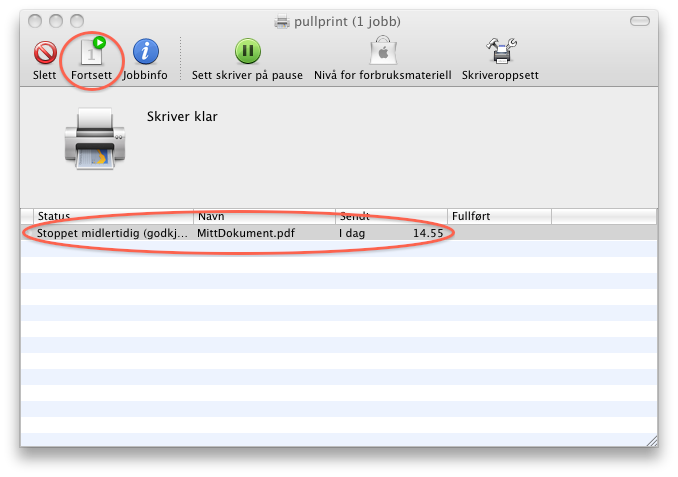Click the large printer image
The height and width of the screenshot is (477, 678).
pos(97,138)
